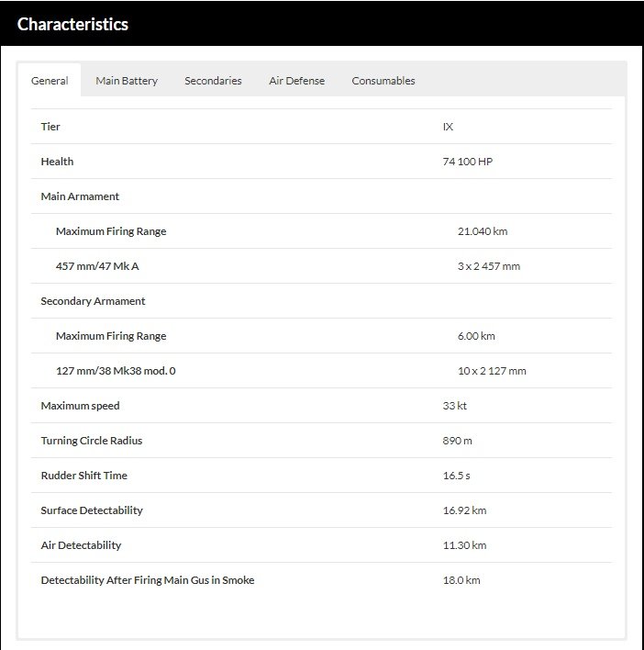Select the Secondaries tab
644x650 pixels.
(213, 81)
